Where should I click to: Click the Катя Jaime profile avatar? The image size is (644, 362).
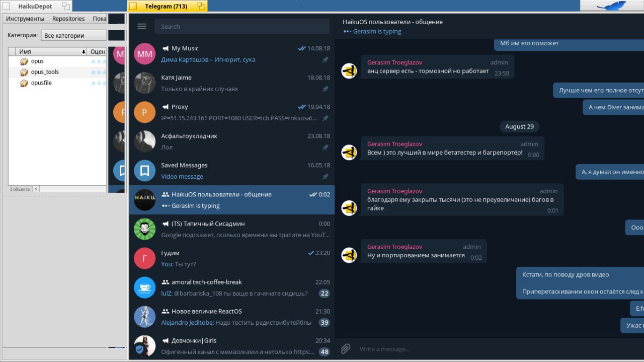click(144, 83)
